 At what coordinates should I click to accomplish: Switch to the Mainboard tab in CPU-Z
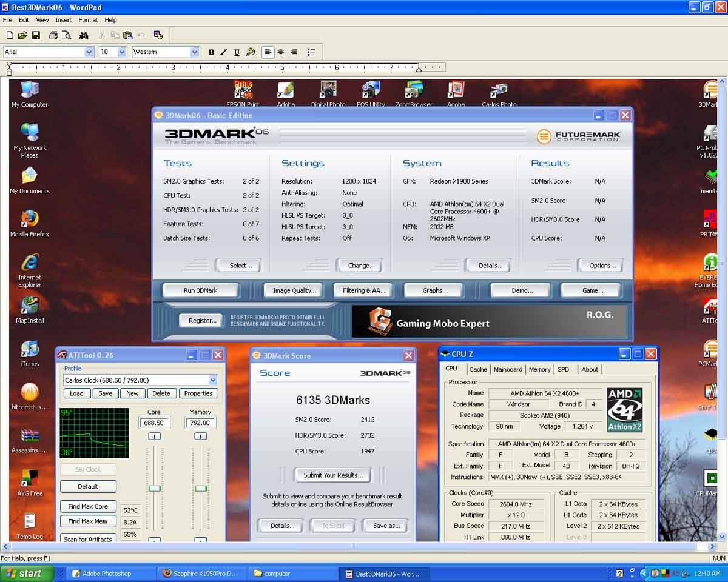click(508, 369)
